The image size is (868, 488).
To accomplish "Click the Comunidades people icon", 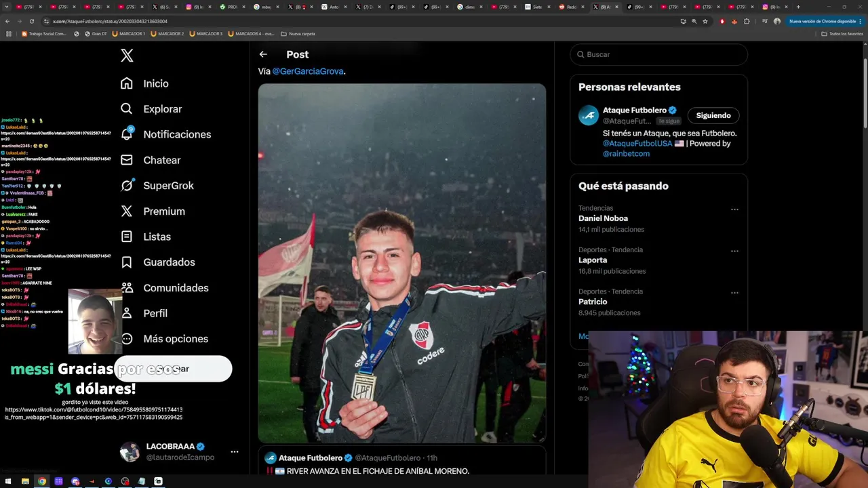I will pos(127,288).
